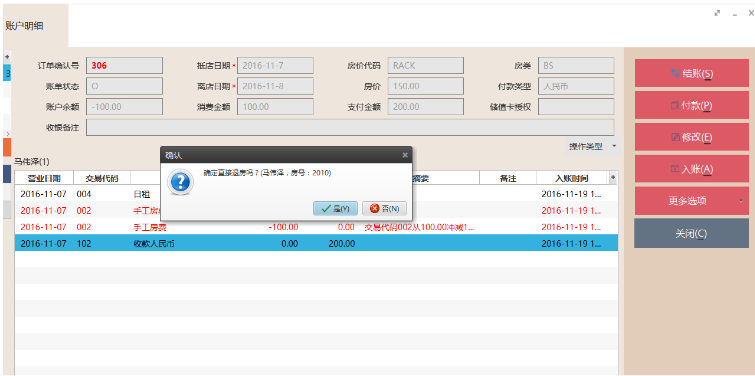755x376 pixels.
Task: Click the icon on the 付款(P) button
Action: coord(675,105)
